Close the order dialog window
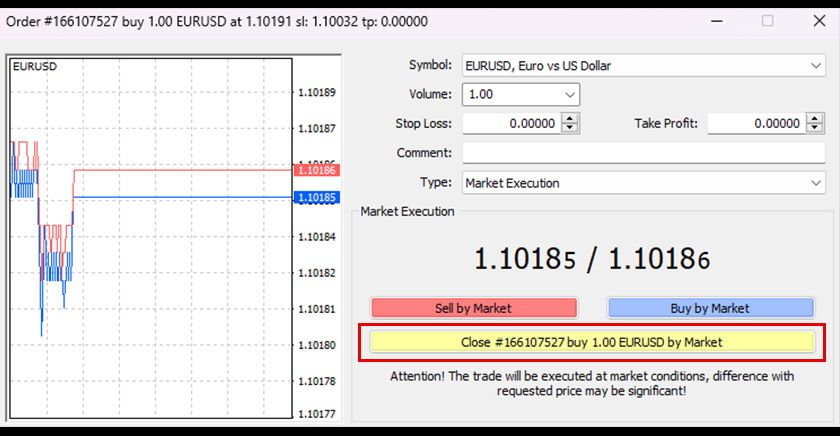Screen dimensions: 840x436 (x=813, y=21)
